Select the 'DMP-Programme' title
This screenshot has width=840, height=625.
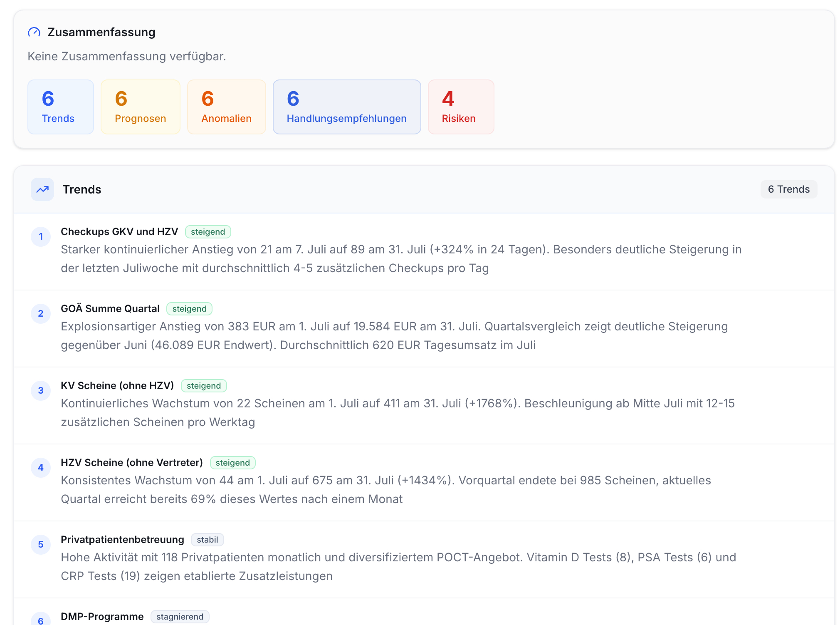pos(102,617)
